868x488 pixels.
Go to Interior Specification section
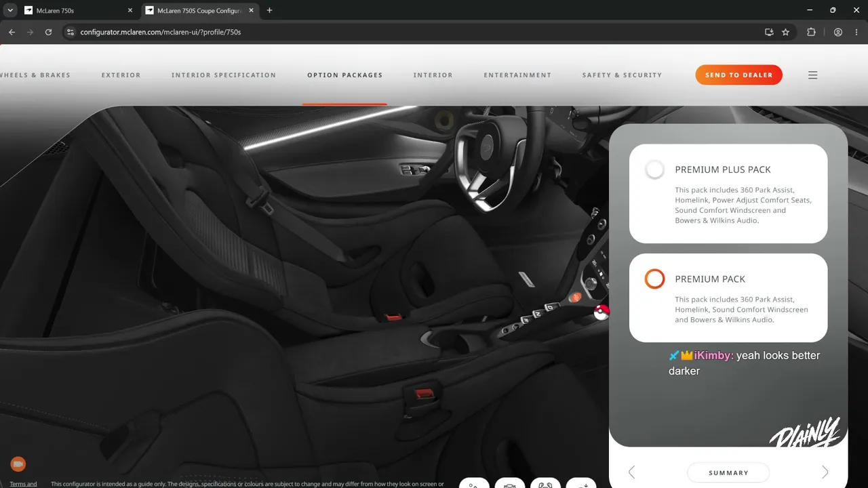224,75
